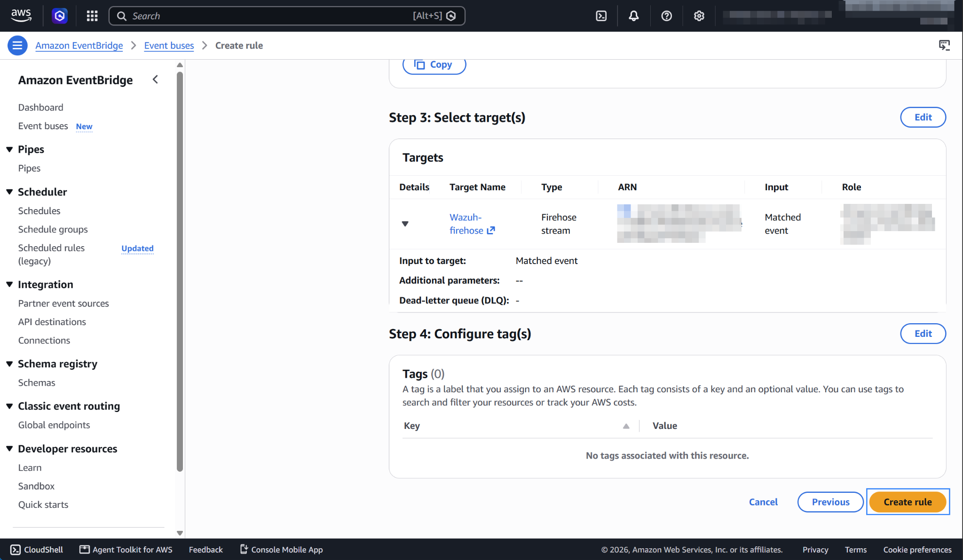963x560 pixels.
Task: Toggle the hamburger navigation menu
Action: point(17,46)
